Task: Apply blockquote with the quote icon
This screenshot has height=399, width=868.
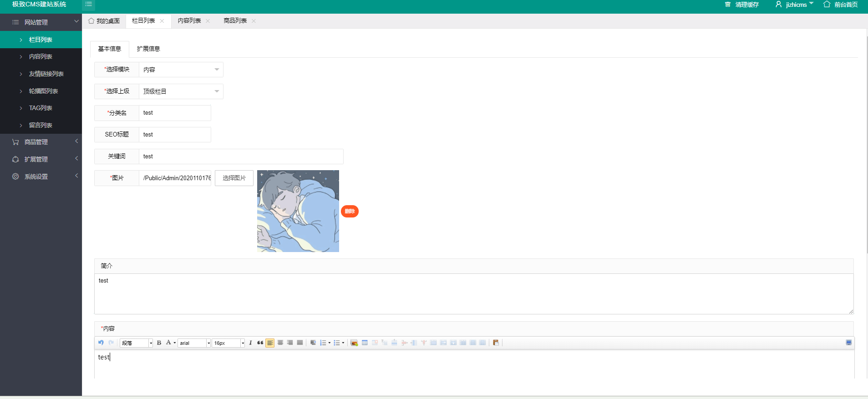Action: (x=260, y=343)
